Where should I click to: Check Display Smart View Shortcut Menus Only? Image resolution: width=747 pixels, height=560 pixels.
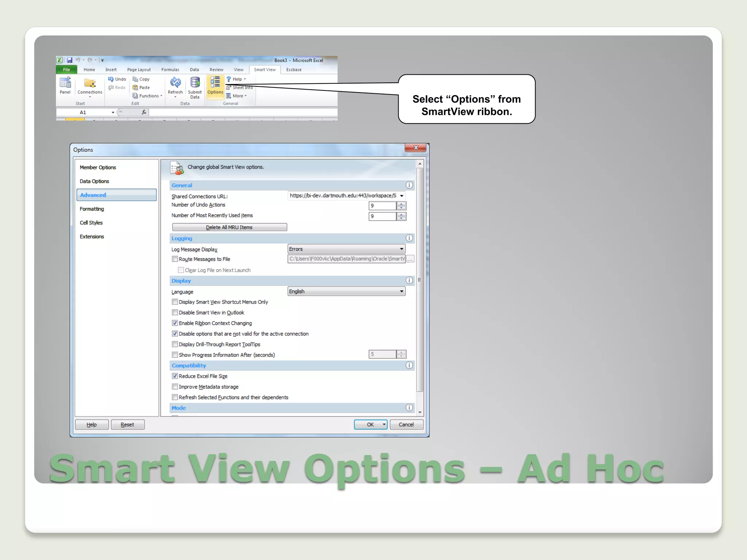175,302
